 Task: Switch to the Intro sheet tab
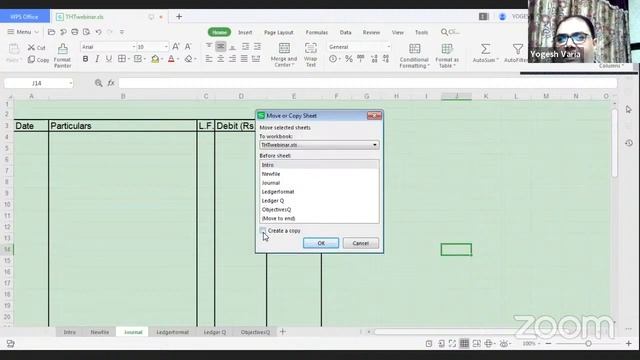70,332
